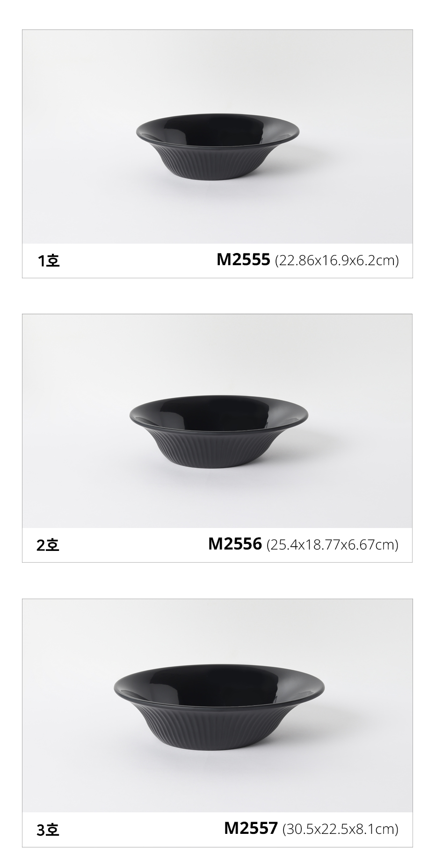Click the glossy interior of the 2호 bowl
Screen dimensions: 435x868
(219, 412)
